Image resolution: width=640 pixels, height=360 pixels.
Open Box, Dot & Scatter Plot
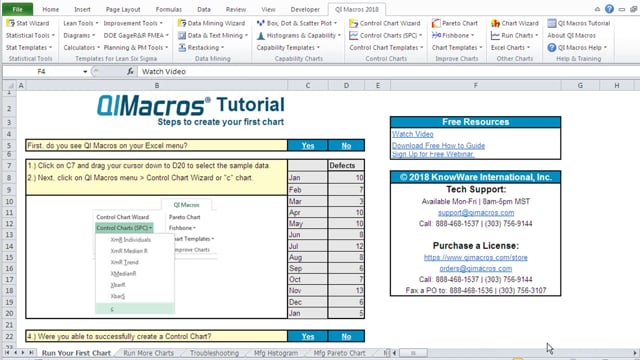pyautogui.click(x=296, y=23)
